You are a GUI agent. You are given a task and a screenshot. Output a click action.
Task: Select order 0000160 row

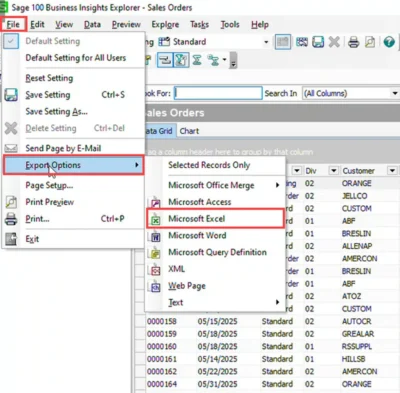162,347
